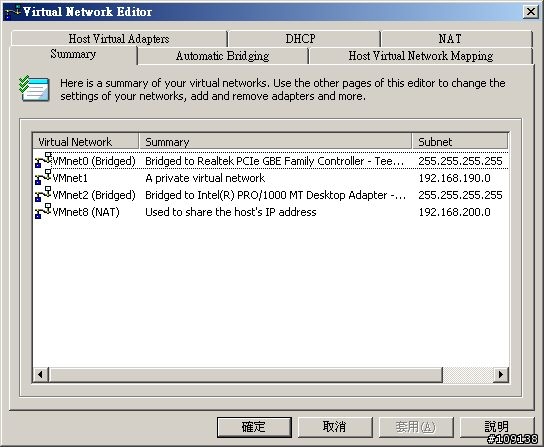Screen dimensions: 544x447
Task: Click VMnet2's subnet value 255.255.255.255
Action: point(460,195)
